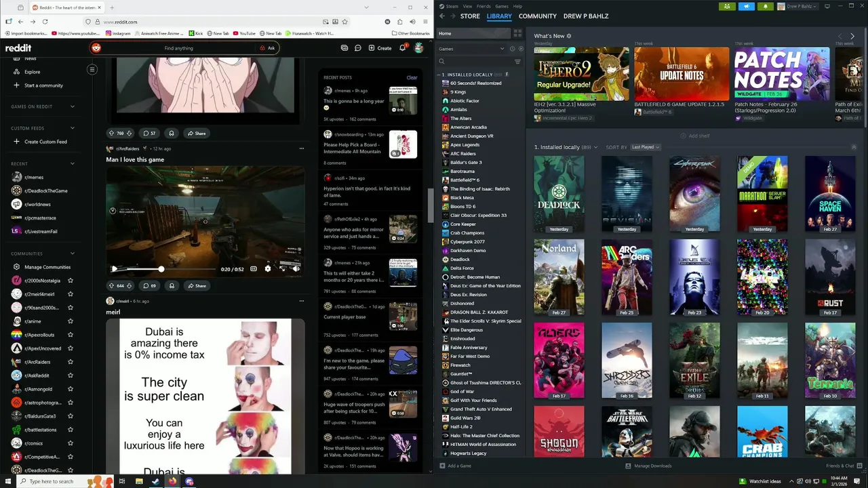Seek Reddit video using progress bar handle
This screenshot has height=488, width=868.
(161, 269)
